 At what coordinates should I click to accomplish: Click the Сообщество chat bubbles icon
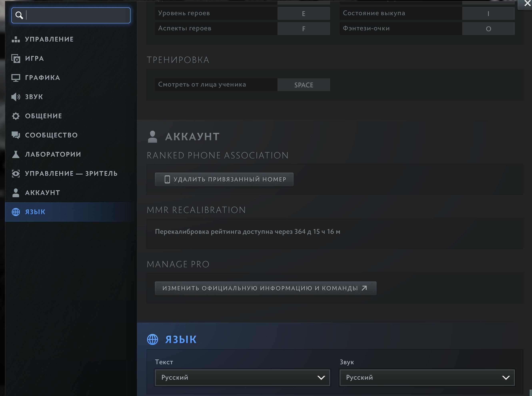(x=16, y=135)
